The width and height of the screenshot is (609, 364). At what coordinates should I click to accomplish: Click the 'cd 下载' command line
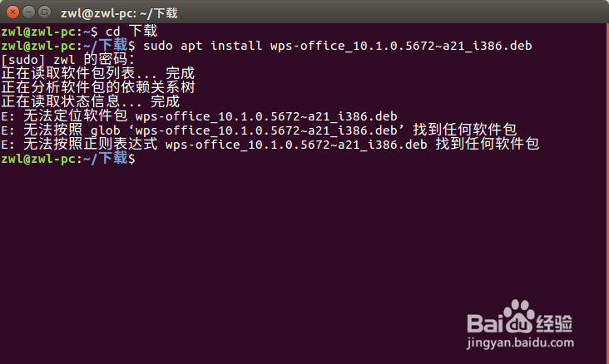pyautogui.click(x=131, y=31)
